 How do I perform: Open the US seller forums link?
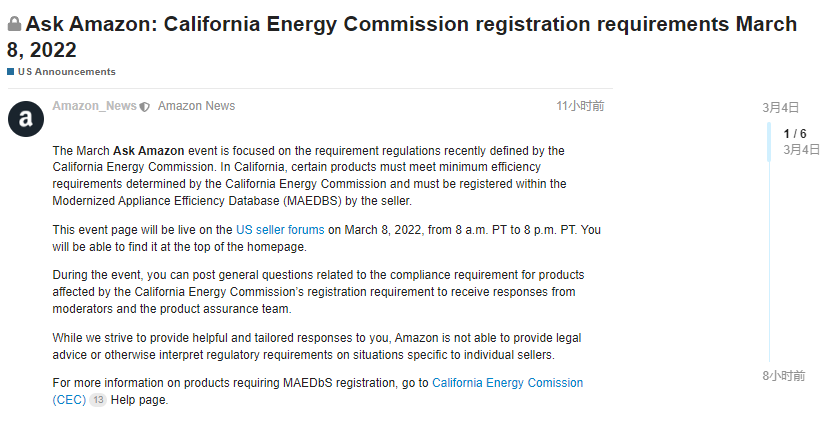[x=280, y=230]
